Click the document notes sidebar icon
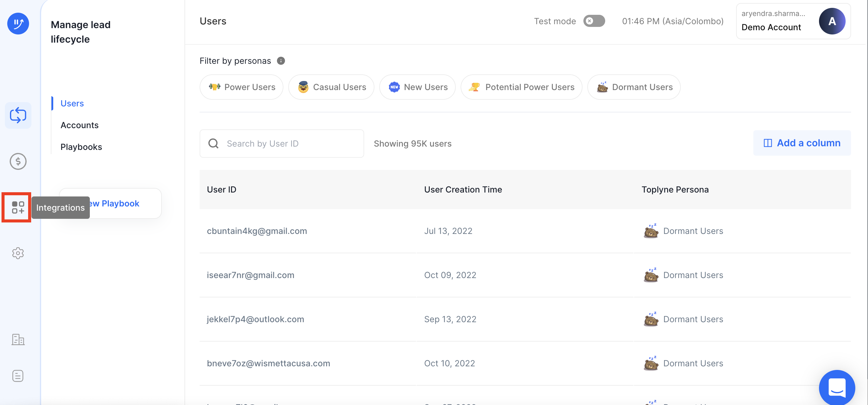This screenshot has width=868, height=405. [x=18, y=376]
